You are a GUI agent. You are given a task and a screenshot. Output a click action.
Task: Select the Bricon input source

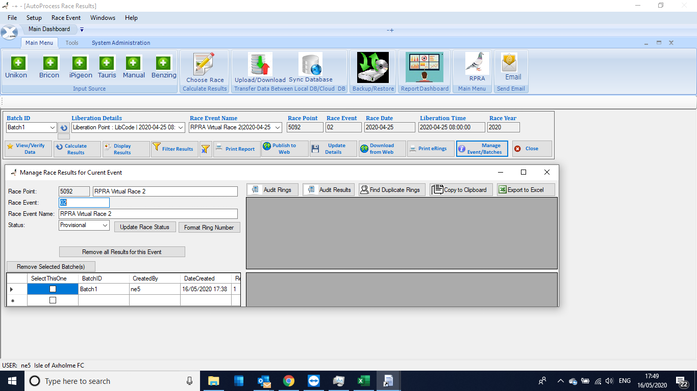click(49, 68)
